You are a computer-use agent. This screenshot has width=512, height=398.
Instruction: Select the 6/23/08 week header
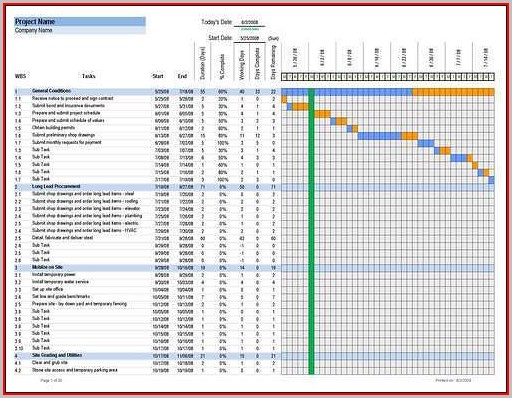[404, 57]
